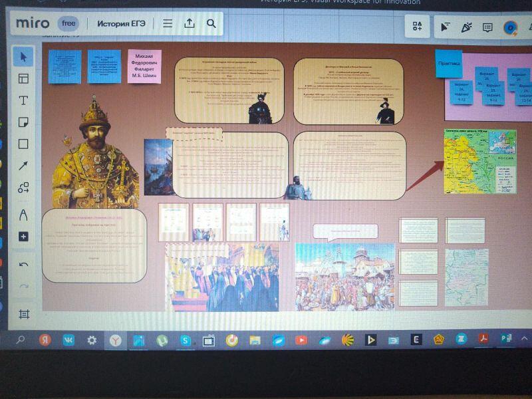532x399 pixels.
Task: Choose the Connection line arrow tool
Action: point(24,166)
